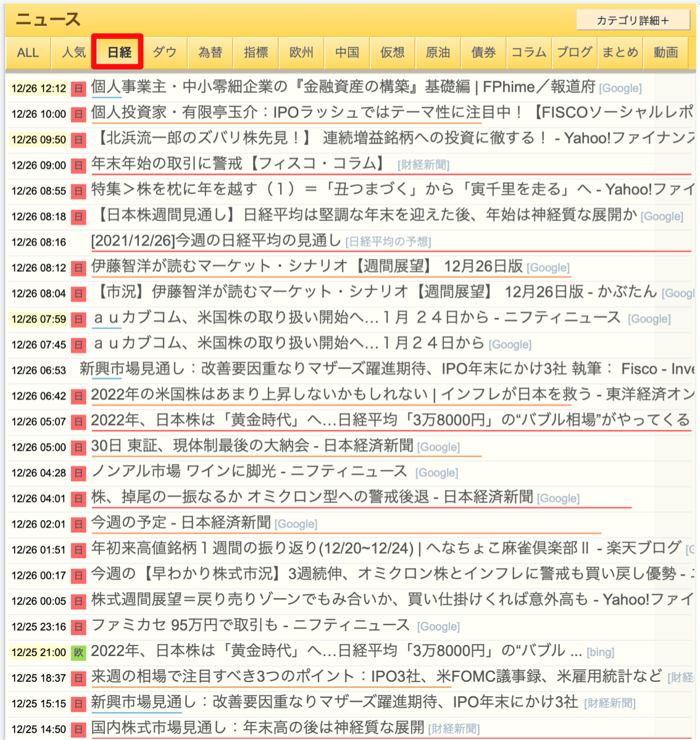
Task: Click the 日 icon beside 12/26 08:12
Action: pos(78,268)
